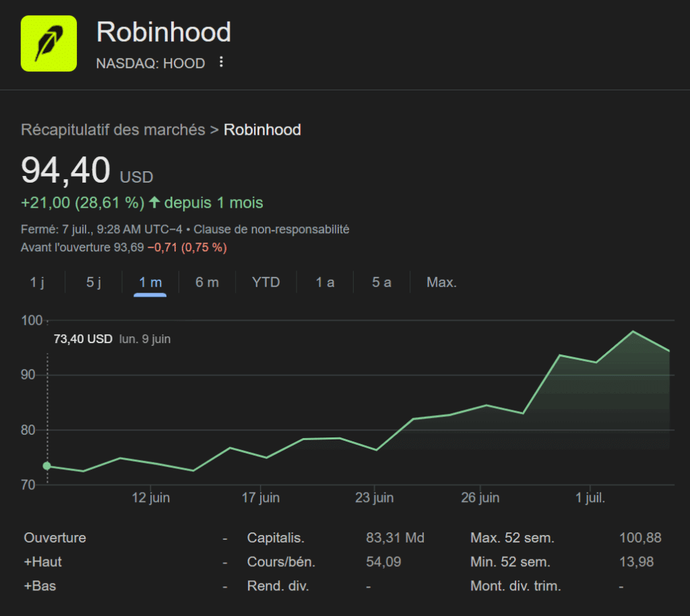
Task: Select the 1 m time range tab
Action: pyautogui.click(x=150, y=282)
